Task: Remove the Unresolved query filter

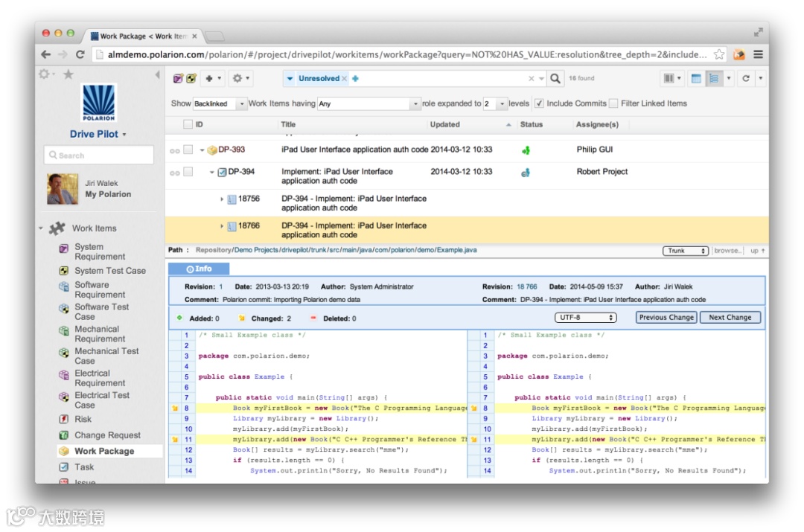Action: [345, 78]
